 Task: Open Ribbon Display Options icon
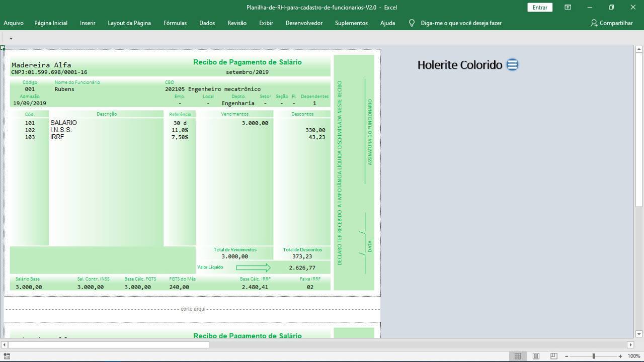(x=568, y=7)
